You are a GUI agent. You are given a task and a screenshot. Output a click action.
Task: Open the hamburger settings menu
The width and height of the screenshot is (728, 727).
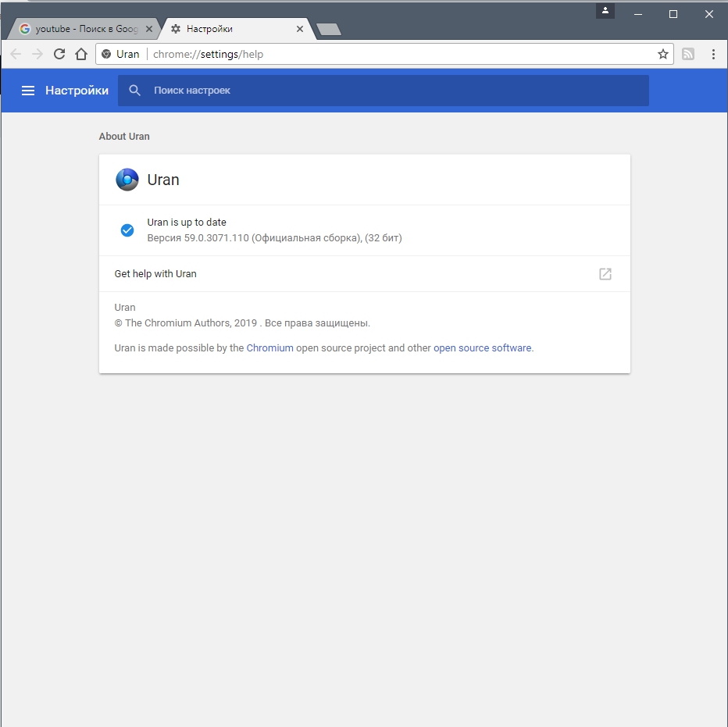point(28,91)
